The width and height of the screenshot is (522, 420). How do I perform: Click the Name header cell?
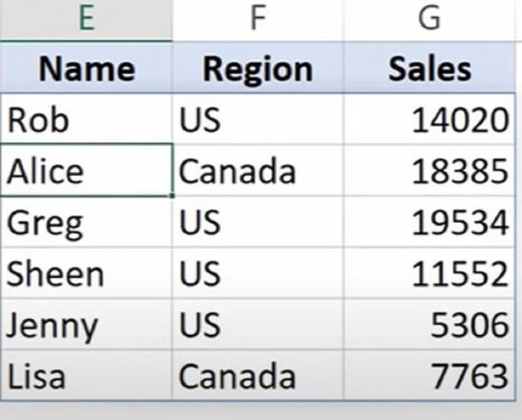click(x=86, y=68)
